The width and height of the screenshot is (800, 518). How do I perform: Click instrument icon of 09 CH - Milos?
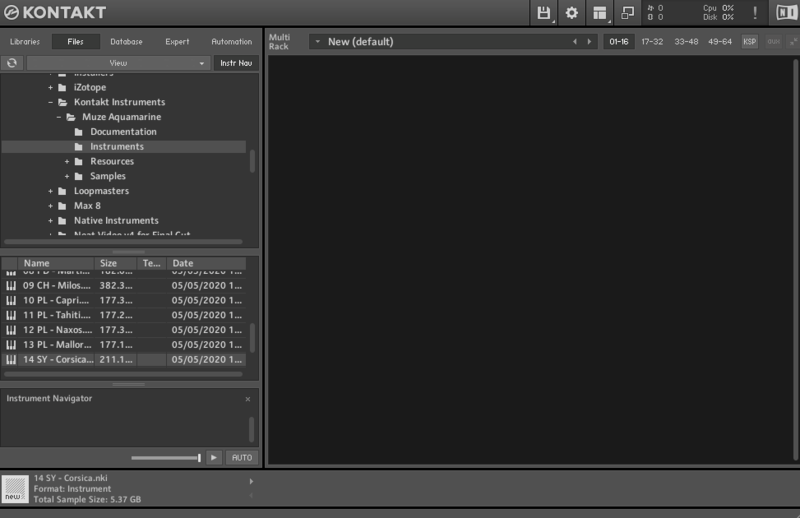tap(11, 286)
